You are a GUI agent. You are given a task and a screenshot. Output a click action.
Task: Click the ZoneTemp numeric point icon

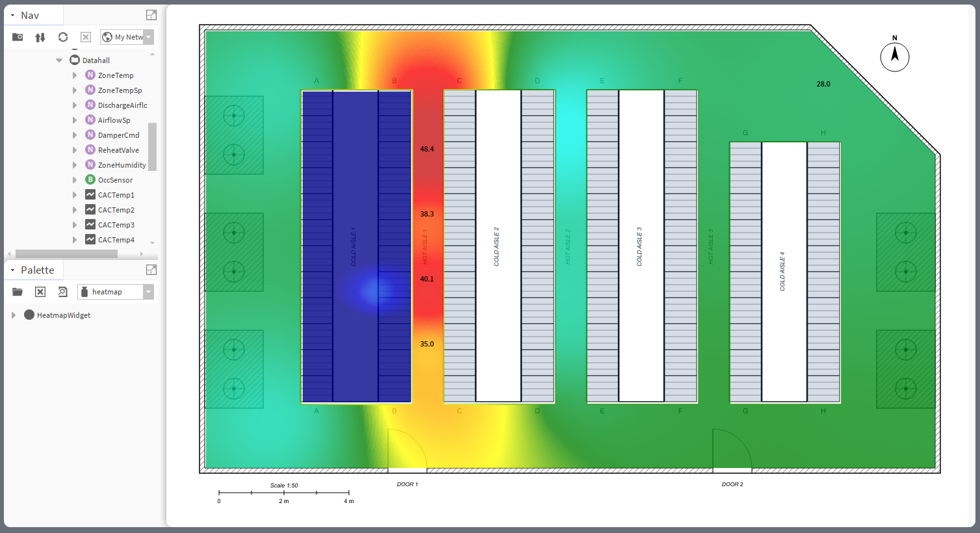point(90,75)
